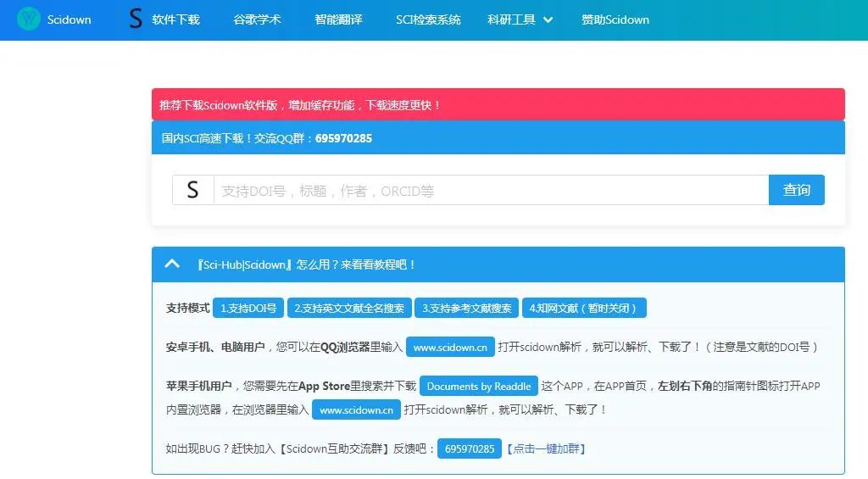Click the Scidown brand name link

69,20
